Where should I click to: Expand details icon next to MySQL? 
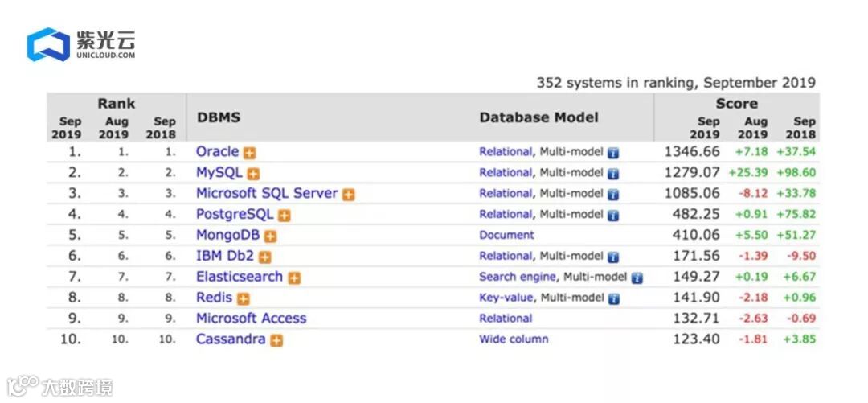pos(253,174)
